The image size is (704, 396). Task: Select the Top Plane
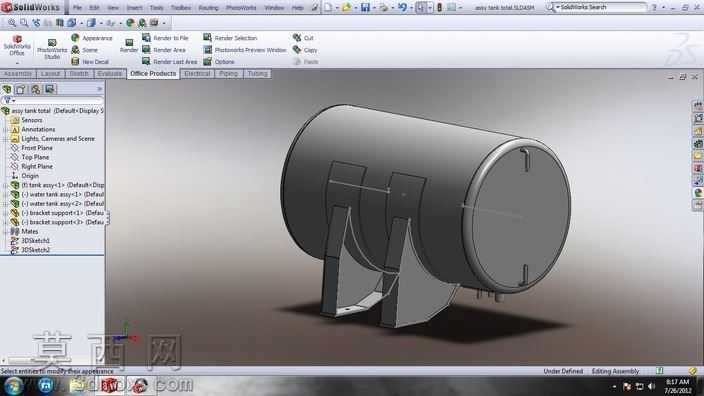coord(35,157)
